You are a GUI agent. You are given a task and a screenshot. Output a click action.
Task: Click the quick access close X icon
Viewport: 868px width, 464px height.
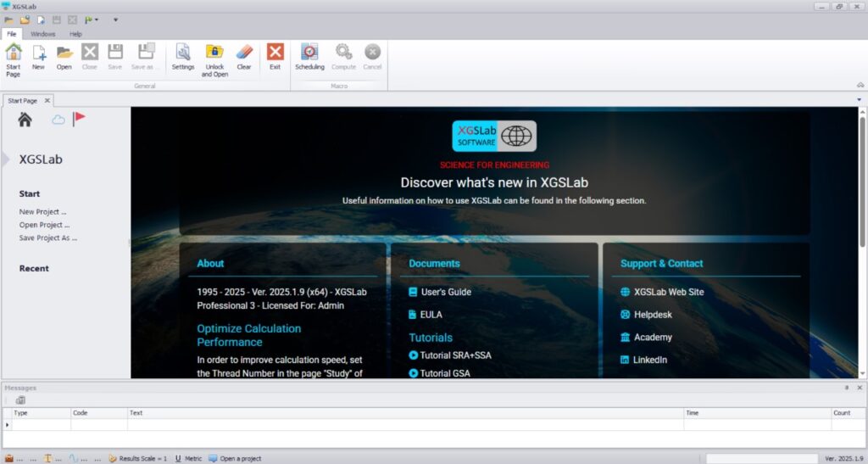tap(73, 20)
